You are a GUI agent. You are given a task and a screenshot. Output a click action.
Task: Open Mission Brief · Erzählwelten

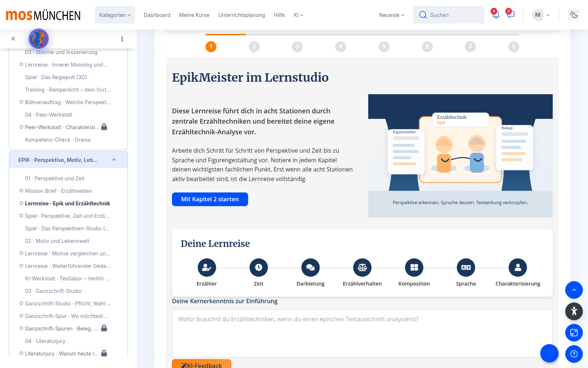click(x=58, y=191)
